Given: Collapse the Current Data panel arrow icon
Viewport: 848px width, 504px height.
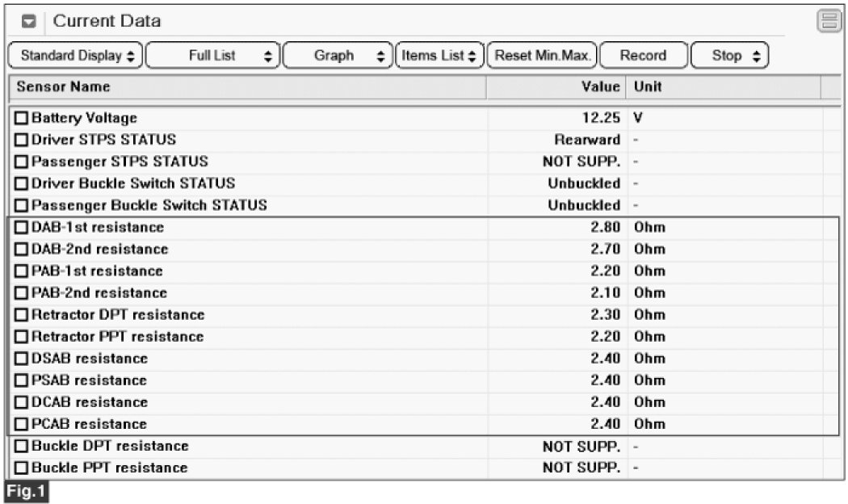Looking at the screenshot, I should point(28,22).
